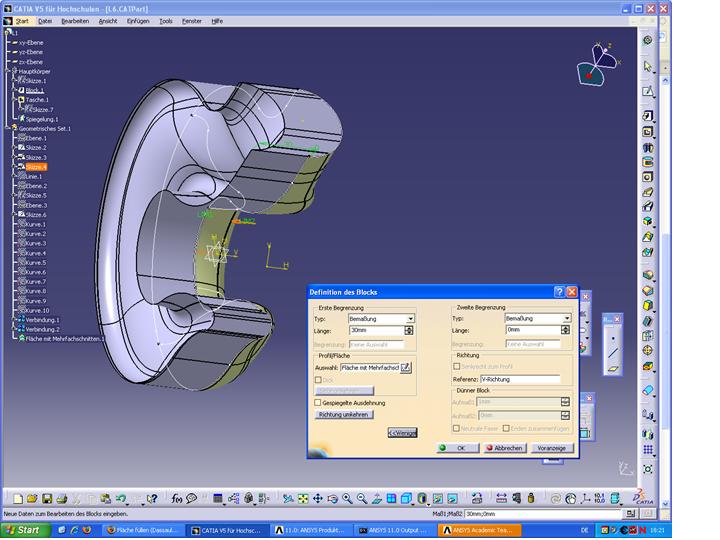The height and width of the screenshot is (540, 720).
Task: Open the Formula f(x) tool
Action: [x=176, y=498]
